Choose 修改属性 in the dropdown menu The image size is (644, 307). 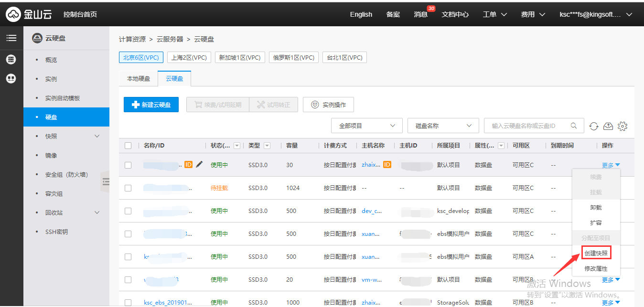[x=596, y=269]
